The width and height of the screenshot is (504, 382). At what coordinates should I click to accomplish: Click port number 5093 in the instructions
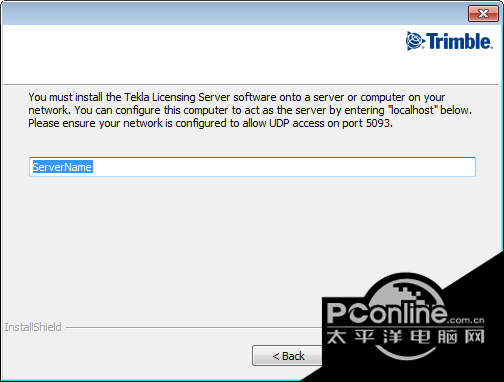pyautogui.click(x=378, y=123)
